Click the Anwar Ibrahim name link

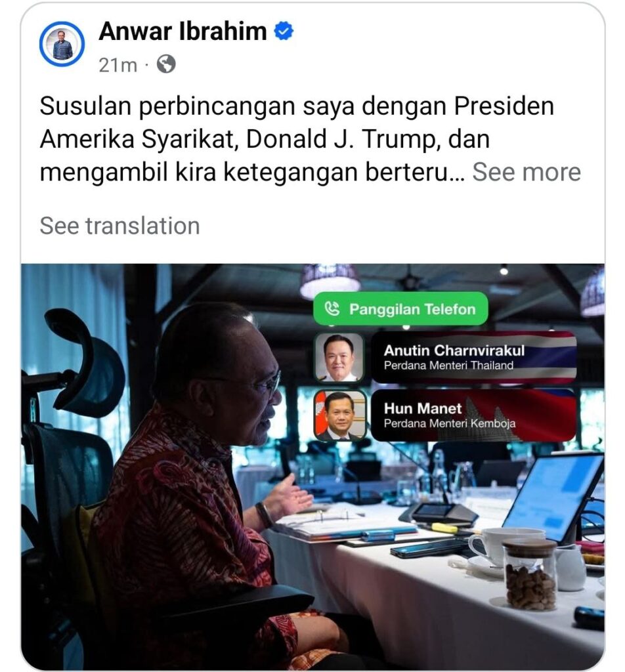[183, 31]
